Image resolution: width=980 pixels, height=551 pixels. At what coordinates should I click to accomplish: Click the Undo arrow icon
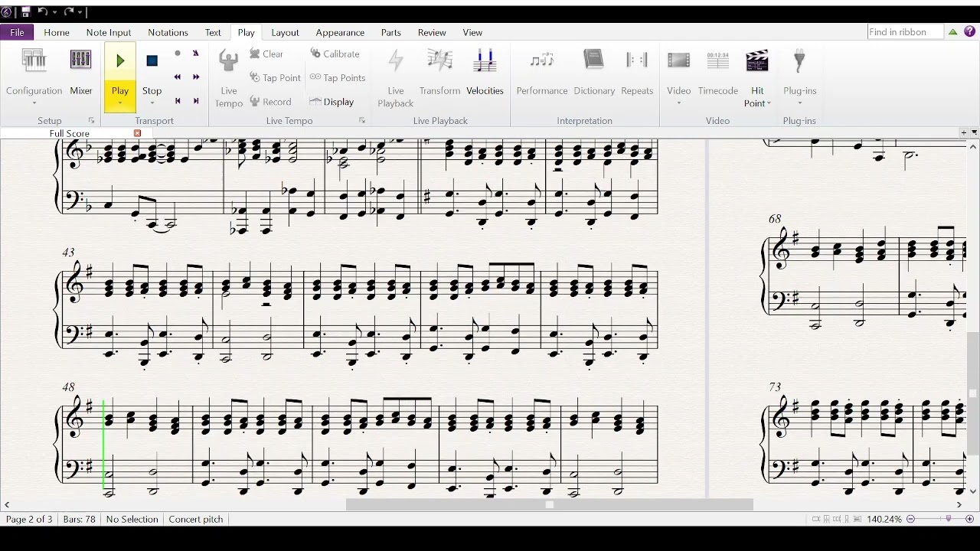coord(43,12)
